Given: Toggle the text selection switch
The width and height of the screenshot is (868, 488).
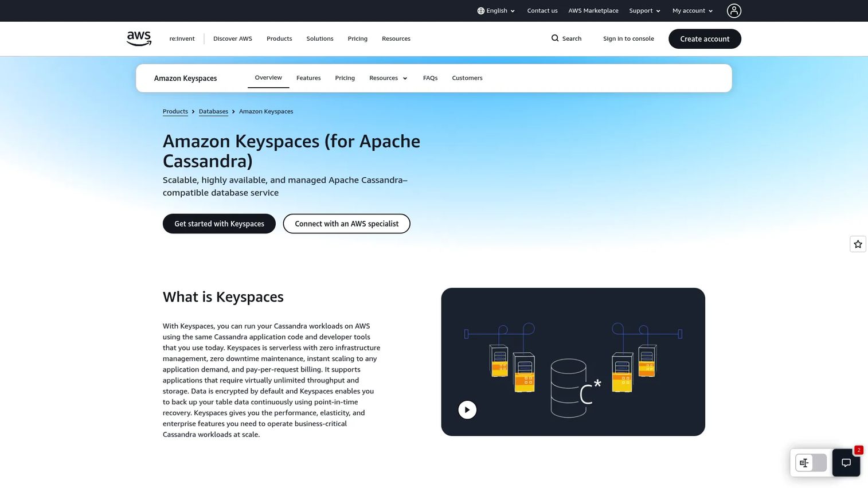Looking at the screenshot, I should click(811, 463).
